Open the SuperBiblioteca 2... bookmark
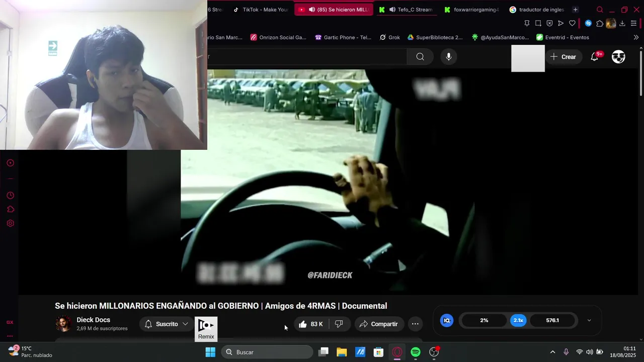 point(435,37)
